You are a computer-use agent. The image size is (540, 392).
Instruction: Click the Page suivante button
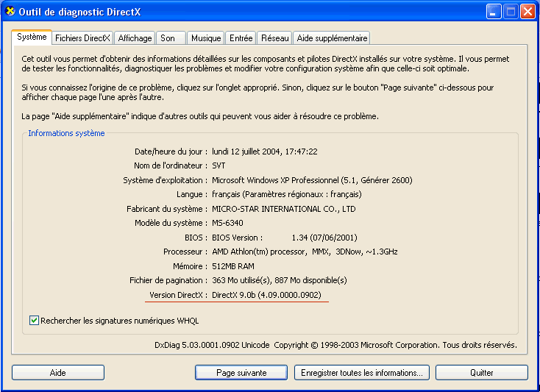[241, 372]
